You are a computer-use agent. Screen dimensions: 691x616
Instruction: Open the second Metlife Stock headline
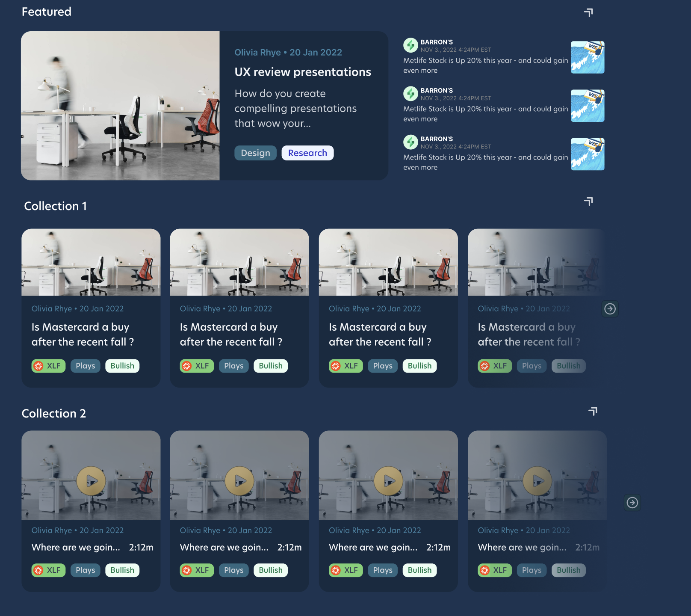(x=486, y=114)
